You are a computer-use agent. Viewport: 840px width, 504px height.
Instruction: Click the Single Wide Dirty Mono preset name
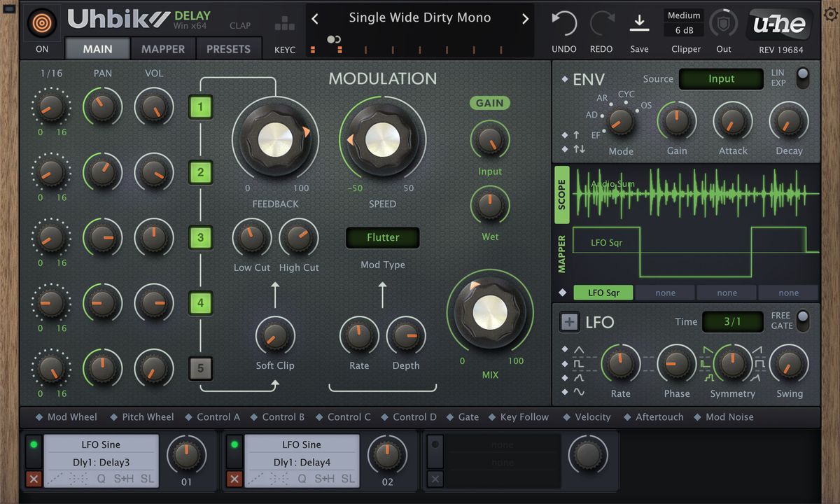tap(420, 17)
